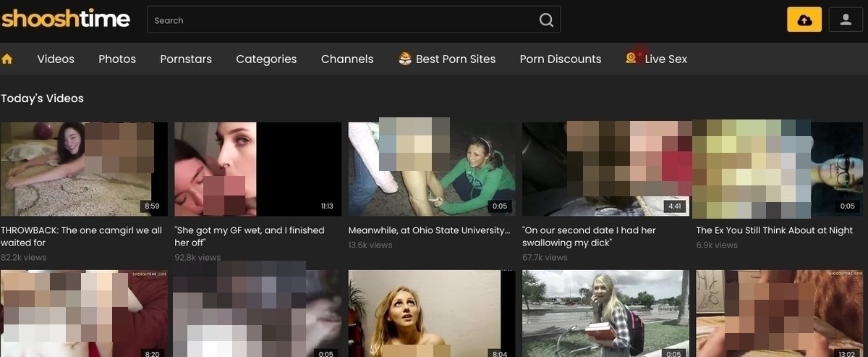Click the icon beside Best Porn Sites
The image size is (868, 357).
pos(405,59)
